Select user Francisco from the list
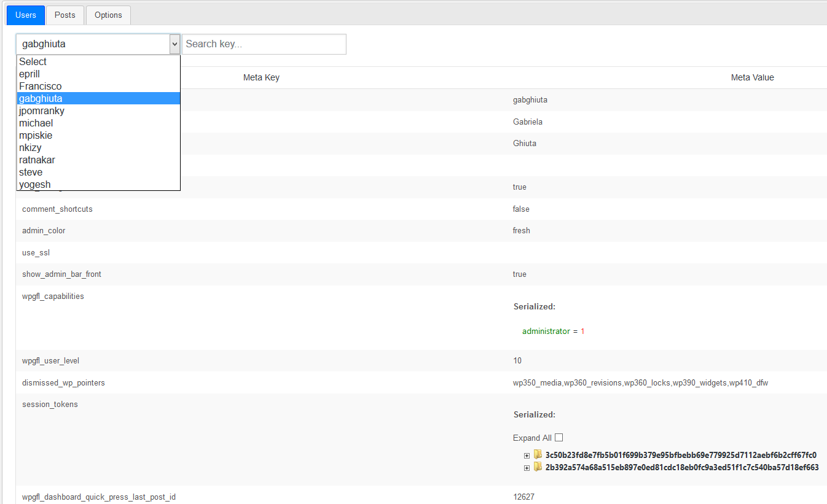The height and width of the screenshot is (504, 827). click(x=98, y=86)
